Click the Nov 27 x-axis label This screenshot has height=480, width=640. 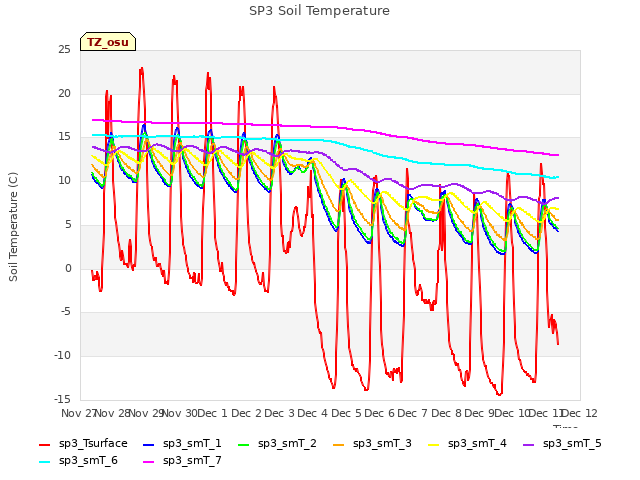pyautogui.click(x=79, y=413)
